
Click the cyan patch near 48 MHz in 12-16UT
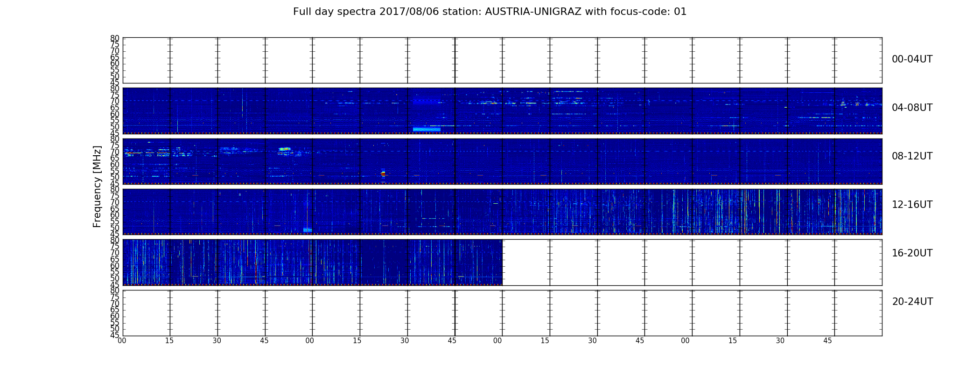[x=308, y=230]
